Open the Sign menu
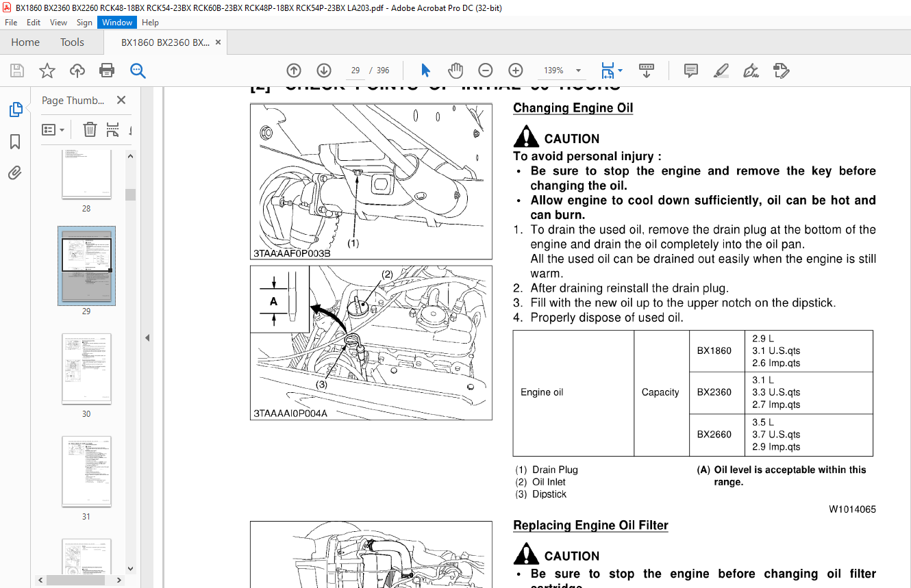This screenshot has width=911, height=588. pyautogui.click(x=84, y=23)
